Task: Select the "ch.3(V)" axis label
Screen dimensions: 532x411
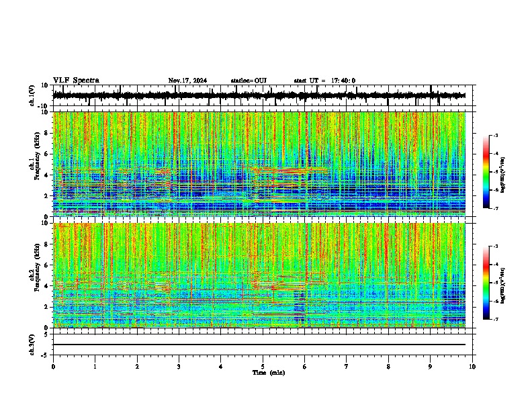Action: click(32, 345)
